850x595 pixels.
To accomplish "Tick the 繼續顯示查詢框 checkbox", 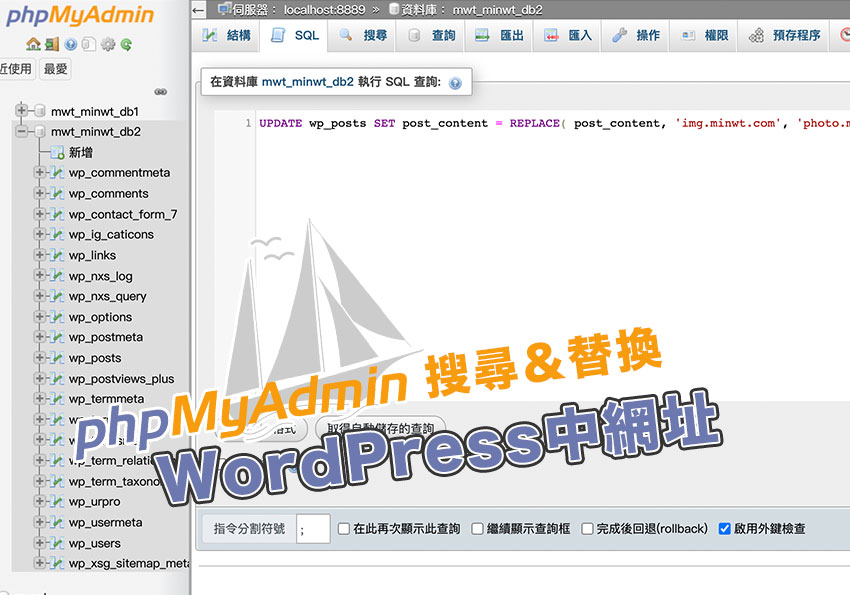I will coord(477,529).
